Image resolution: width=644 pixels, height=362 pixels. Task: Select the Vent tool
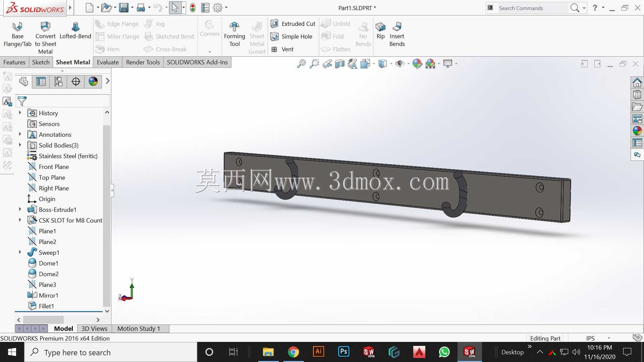coord(282,49)
